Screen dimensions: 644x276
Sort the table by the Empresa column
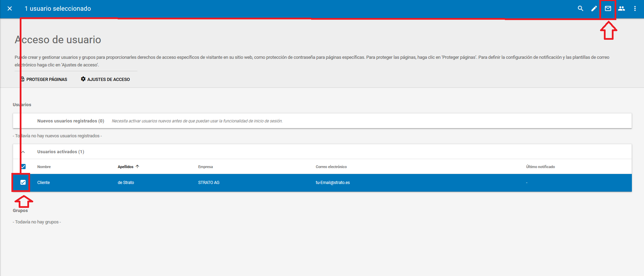[x=205, y=167]
